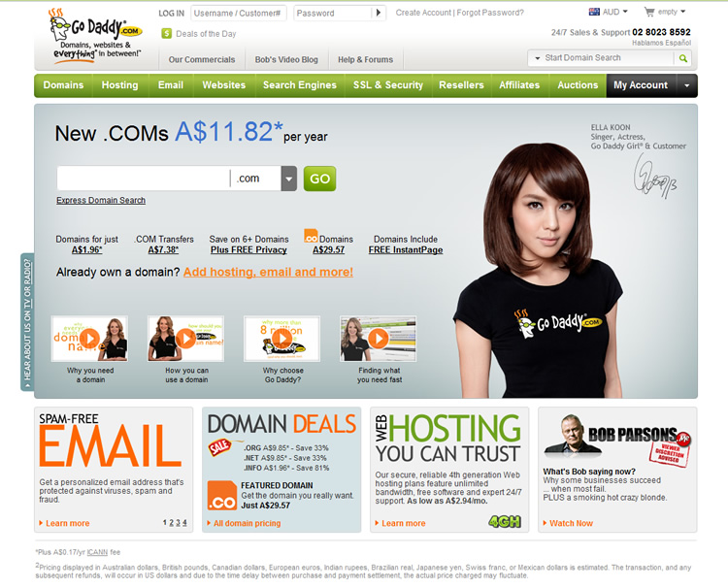Open the Domains menu

[x=64, y=85]
